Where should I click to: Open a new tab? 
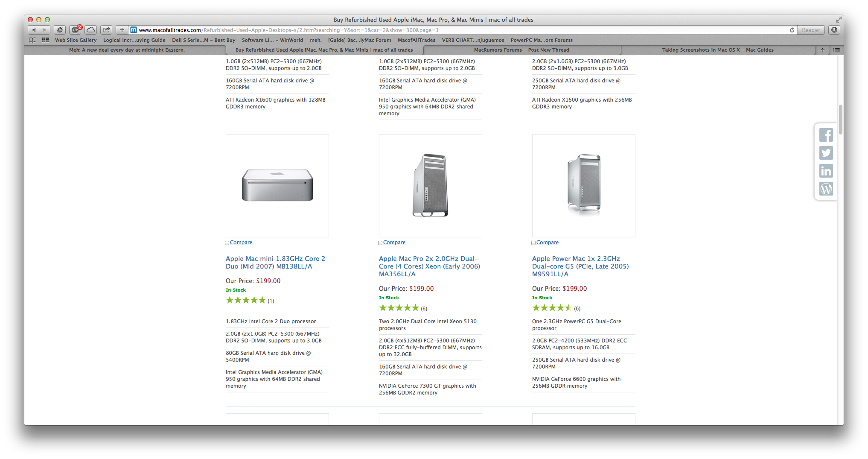[x=822, y=50]
